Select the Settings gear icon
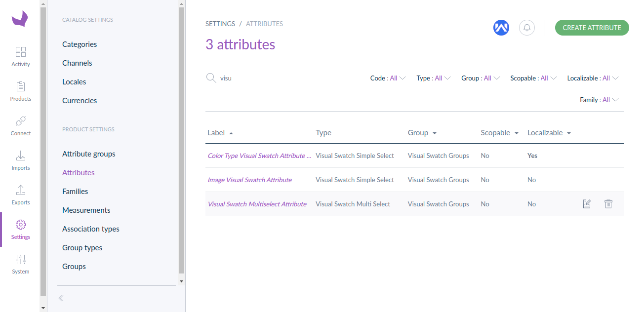 coord(21,225)
